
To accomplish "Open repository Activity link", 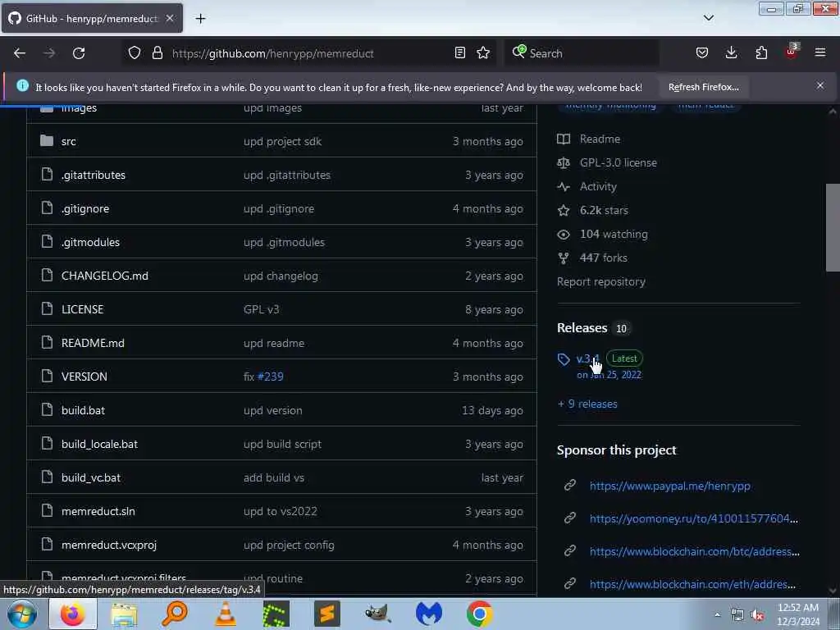I will 598,186.
